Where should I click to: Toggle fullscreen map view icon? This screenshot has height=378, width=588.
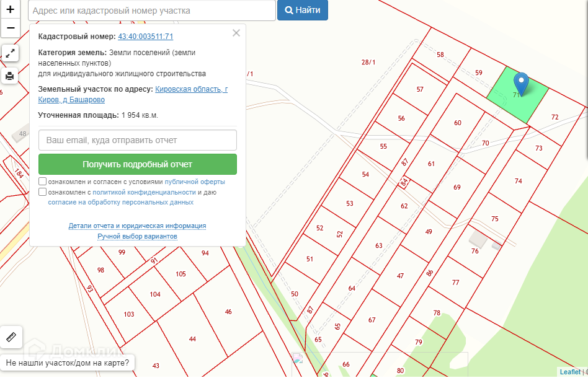point(10,54)
